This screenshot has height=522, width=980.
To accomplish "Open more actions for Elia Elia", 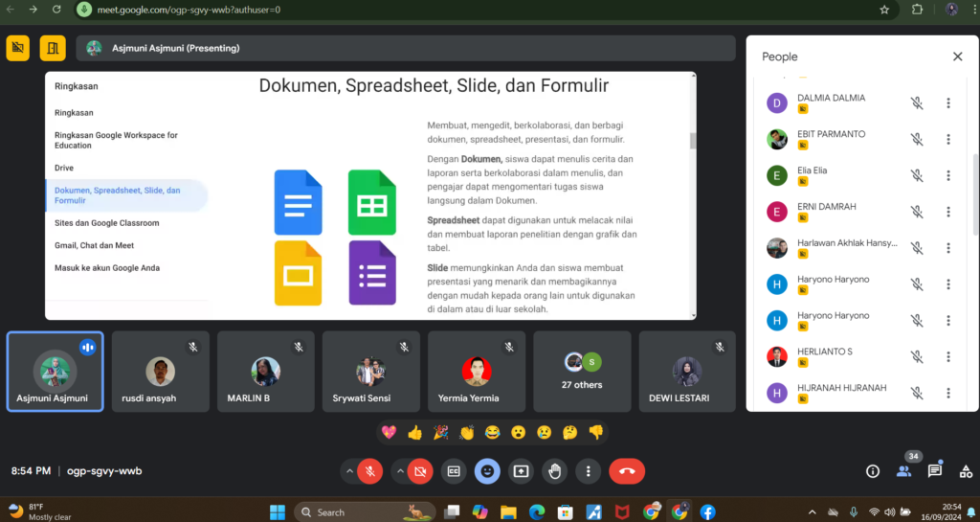I will 948,175.
